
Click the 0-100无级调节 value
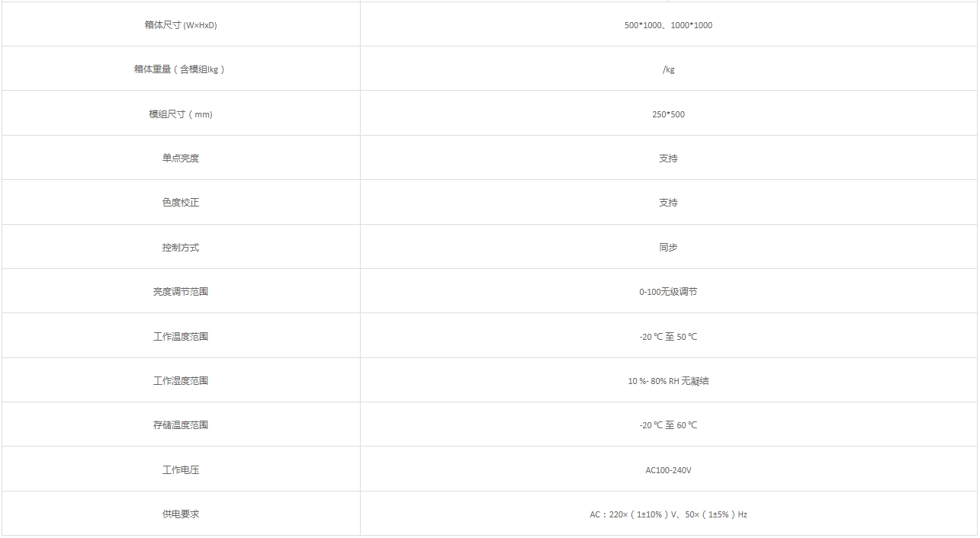[x=668, y=292]
